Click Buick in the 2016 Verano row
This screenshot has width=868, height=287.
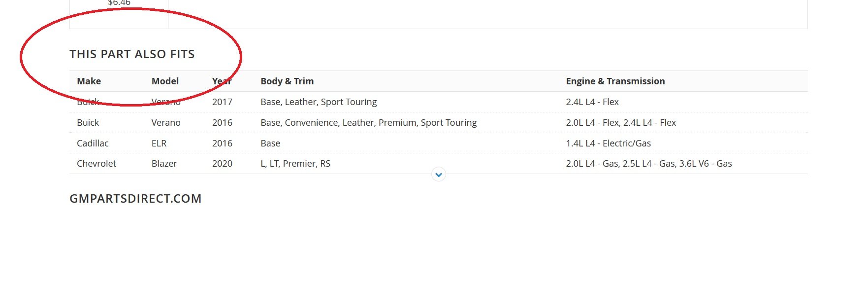pyautogui.click(x=88, y=123)
